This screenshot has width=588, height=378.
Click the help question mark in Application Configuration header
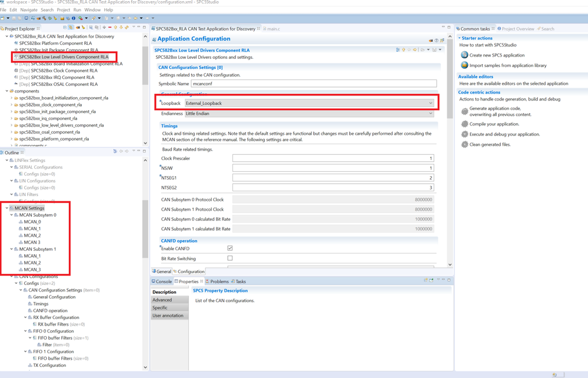click(x=437, y=41)
